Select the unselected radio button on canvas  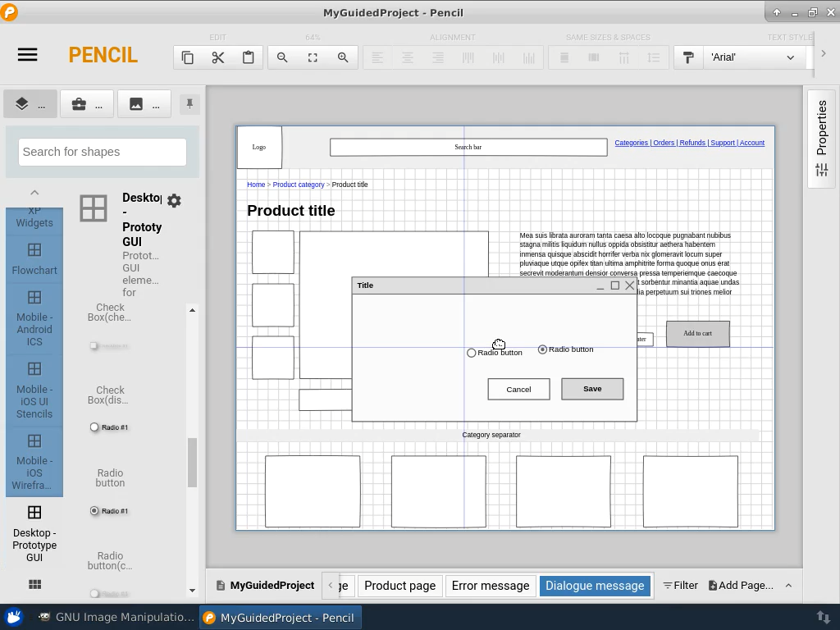pyautogui.click(x=472, y=353)
